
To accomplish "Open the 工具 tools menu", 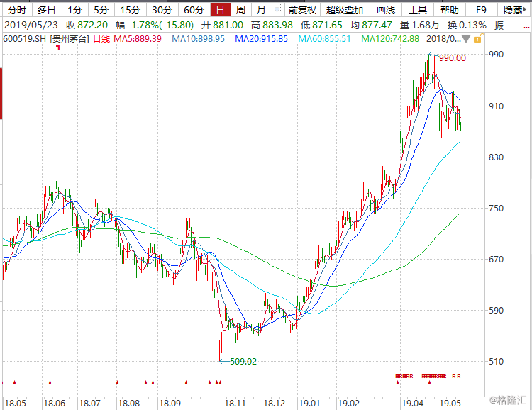I will point(419,10).
